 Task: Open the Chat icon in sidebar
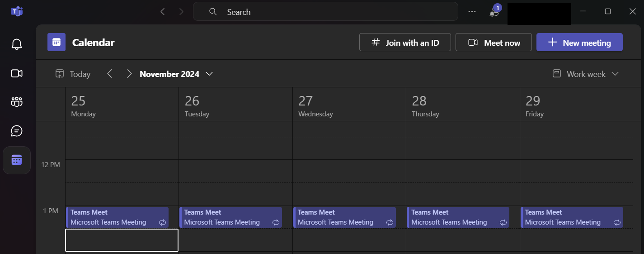coord(17,131)
